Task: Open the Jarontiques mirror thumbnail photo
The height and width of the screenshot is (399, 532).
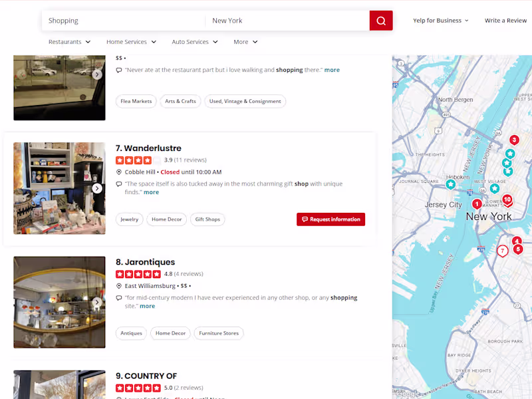Action: 59,303
